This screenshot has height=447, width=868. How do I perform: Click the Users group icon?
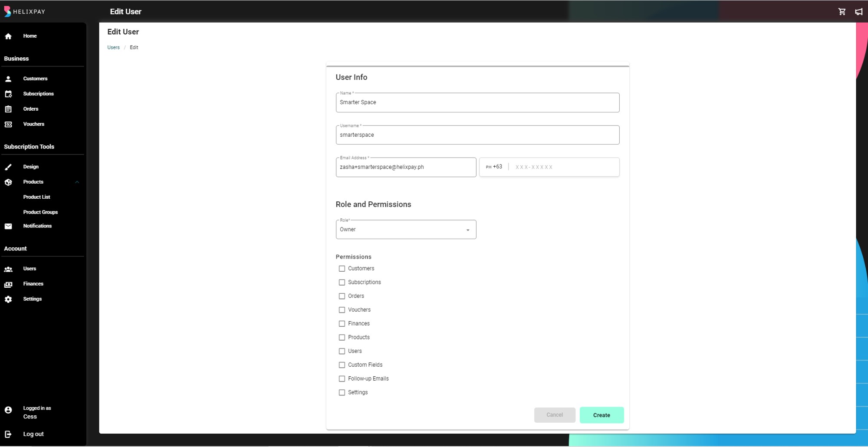click(8, 269)
